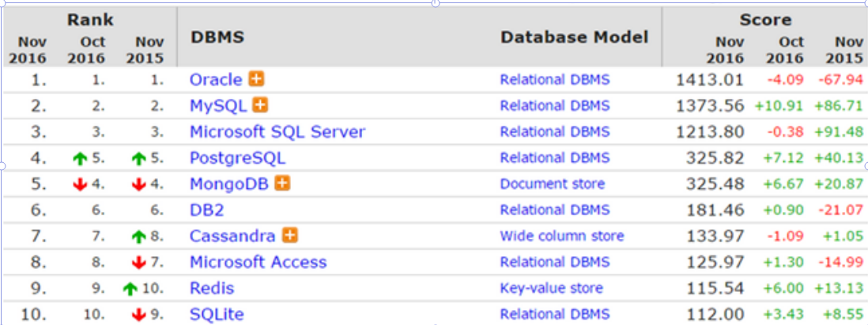
Task: Click Oracle score 1413.01
Action: click(710, 80)
